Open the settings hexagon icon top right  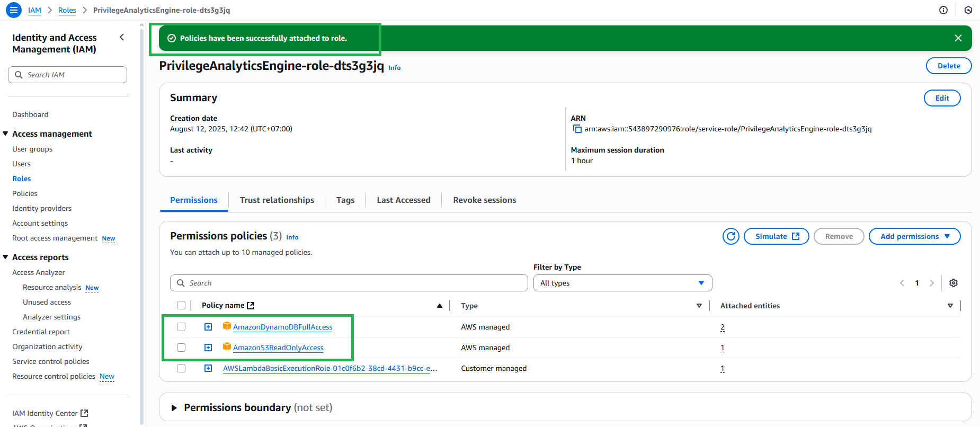tap(968, 10)
